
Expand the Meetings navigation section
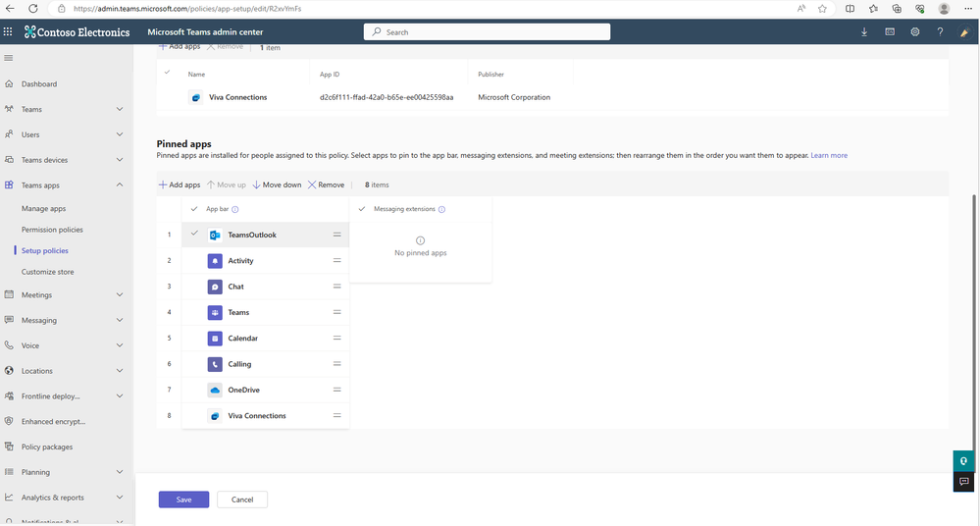(x=120, y=294)
